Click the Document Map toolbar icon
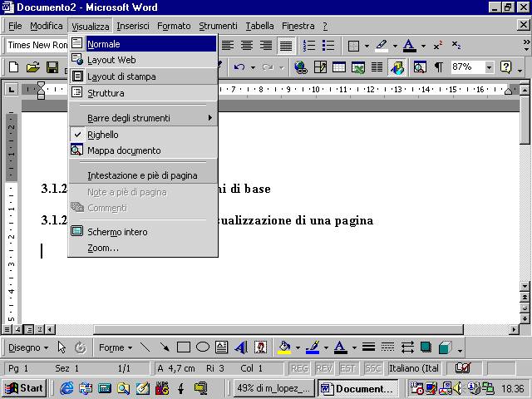 coord(420,67)
